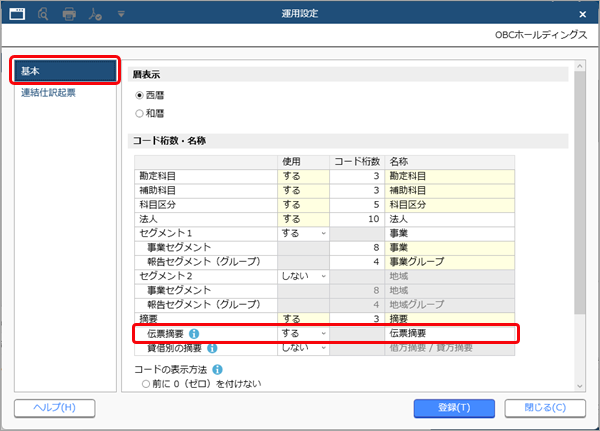The height and width of the screenshot is (431, 600).
Task: Click scrollbar down arrow
Action: tap(580, 386)
